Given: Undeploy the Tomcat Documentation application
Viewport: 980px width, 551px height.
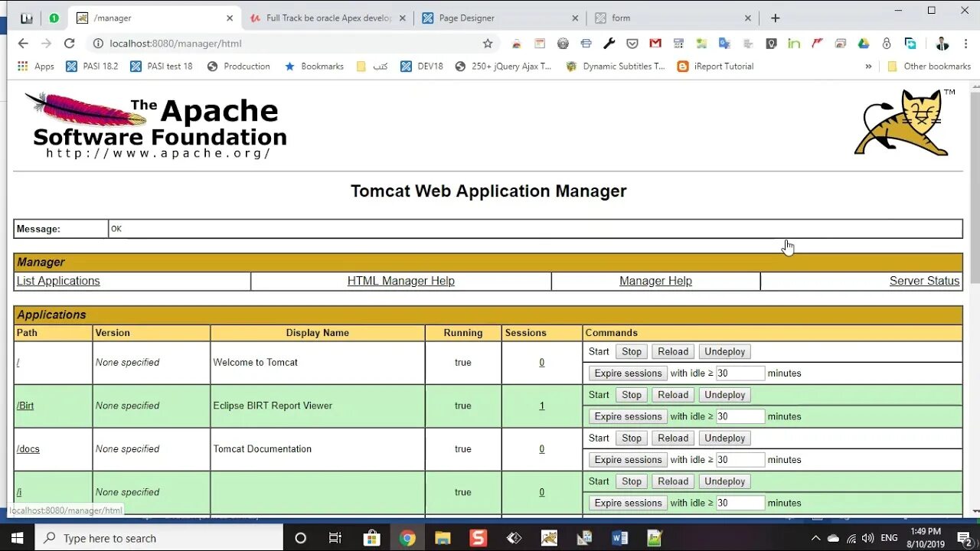Looking at the screenshot, I should (724, 439).
